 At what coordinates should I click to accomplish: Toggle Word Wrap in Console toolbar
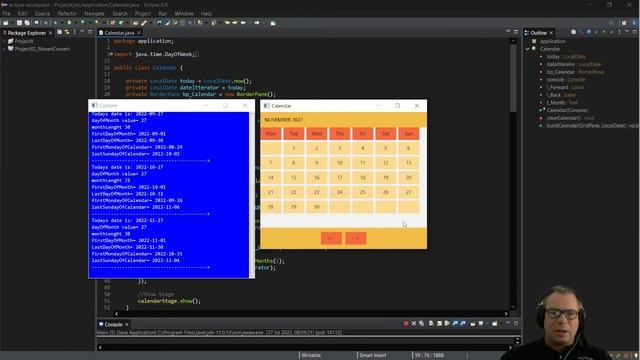pos(447,324)
